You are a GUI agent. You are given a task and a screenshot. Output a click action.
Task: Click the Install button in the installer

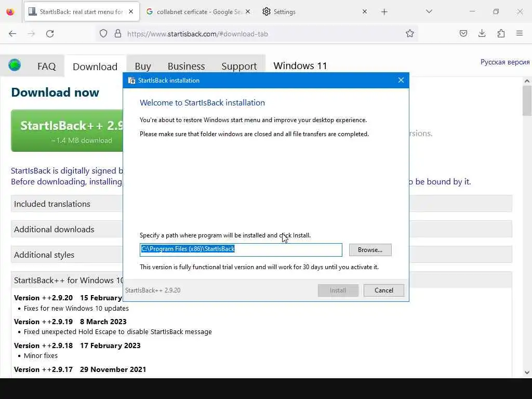tap(338, 290)
